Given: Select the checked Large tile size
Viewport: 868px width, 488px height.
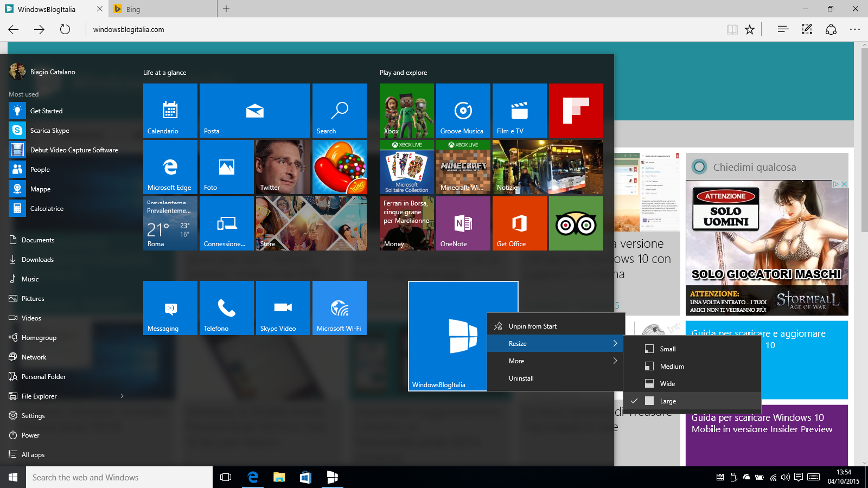Looking at the screenshot, I should coord(692,401).
